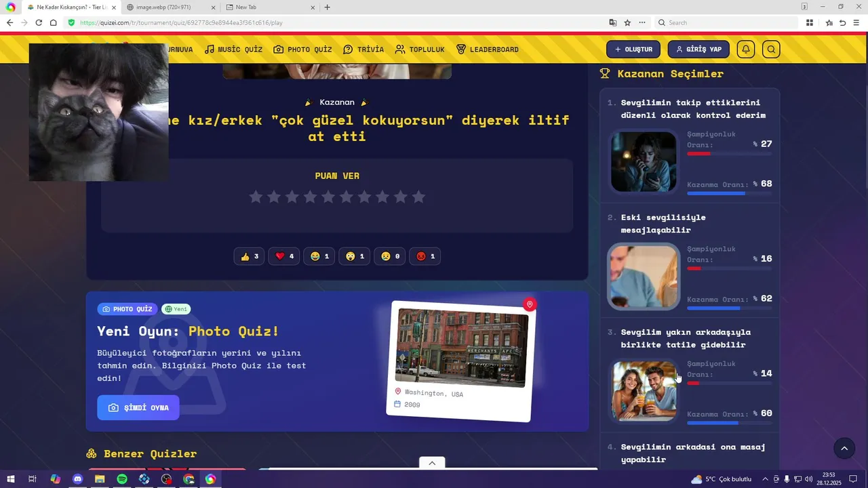The width and height of the screenshot is (868, 488).
Task: Click the 'Benzer Quizler' heading
Action: click(150, 454)
